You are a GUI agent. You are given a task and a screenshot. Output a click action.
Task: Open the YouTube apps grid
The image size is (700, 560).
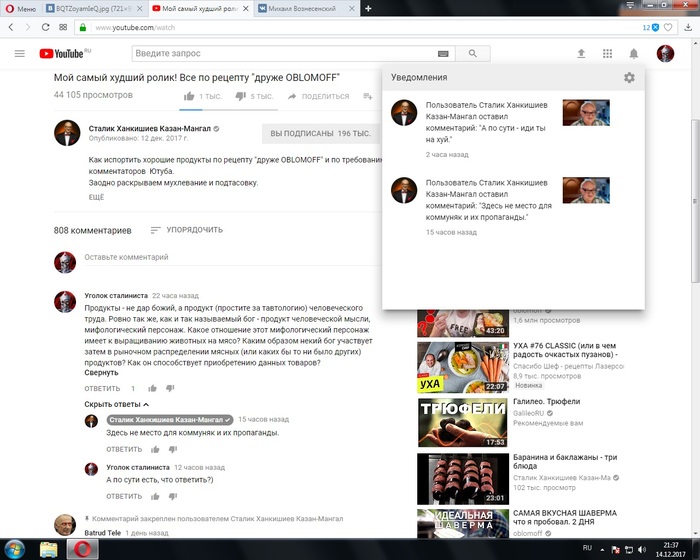tap(607, 54)
